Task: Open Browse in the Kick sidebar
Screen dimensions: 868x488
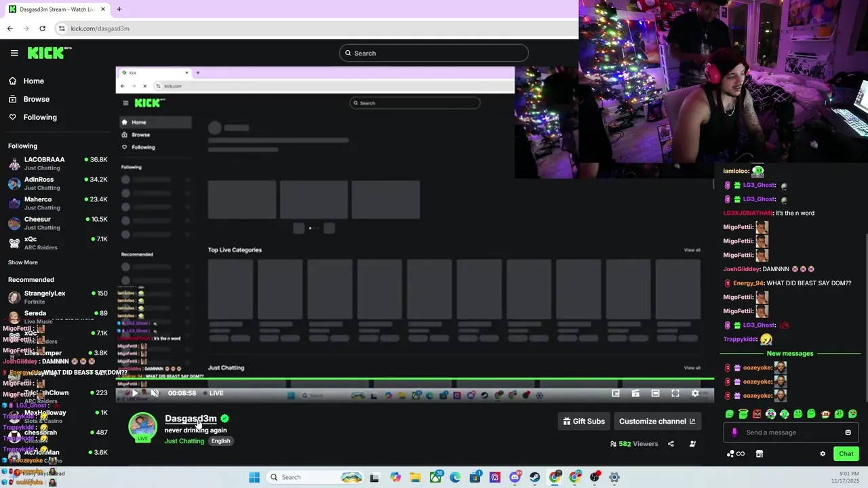Action: pyautogui.click(x=36, y=99)
